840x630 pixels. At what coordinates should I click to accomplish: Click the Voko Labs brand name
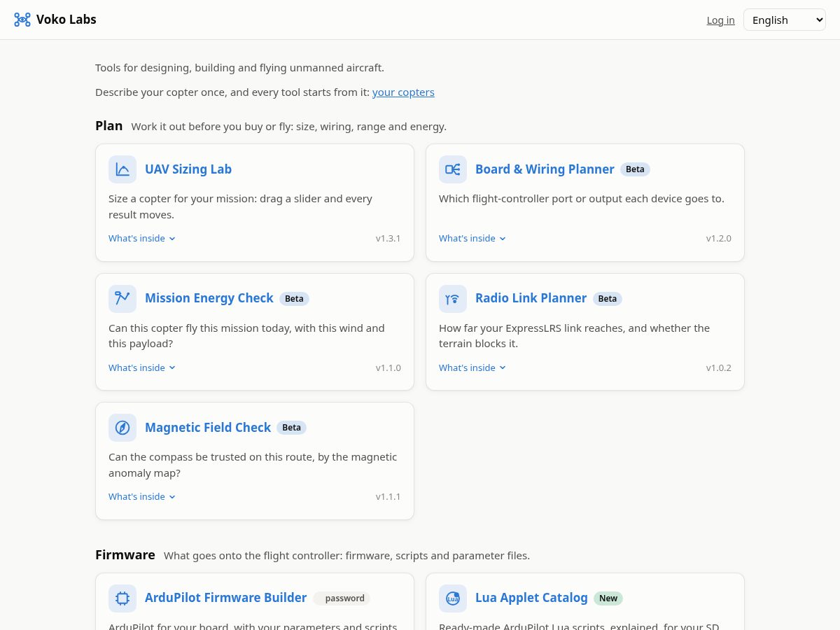pyautogui.click(x=66, y=20)
